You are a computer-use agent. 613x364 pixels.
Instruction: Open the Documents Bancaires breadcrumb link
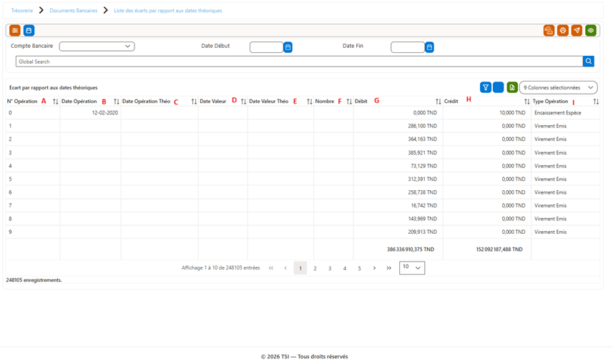point(74,11)
